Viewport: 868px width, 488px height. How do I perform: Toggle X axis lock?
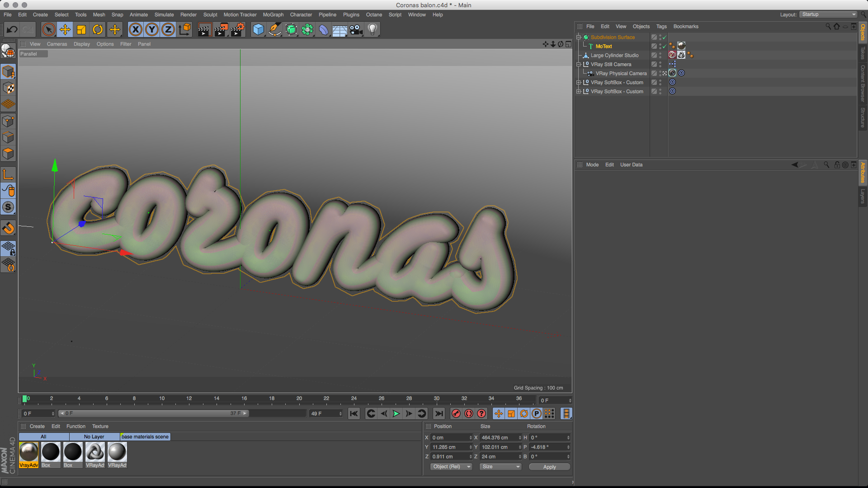[x=135, y=30]
